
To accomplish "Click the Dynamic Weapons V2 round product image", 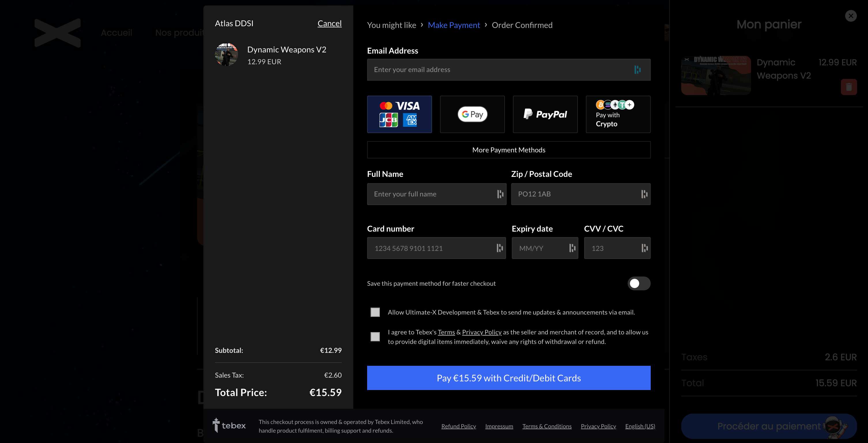I will (x=227, y=54).
